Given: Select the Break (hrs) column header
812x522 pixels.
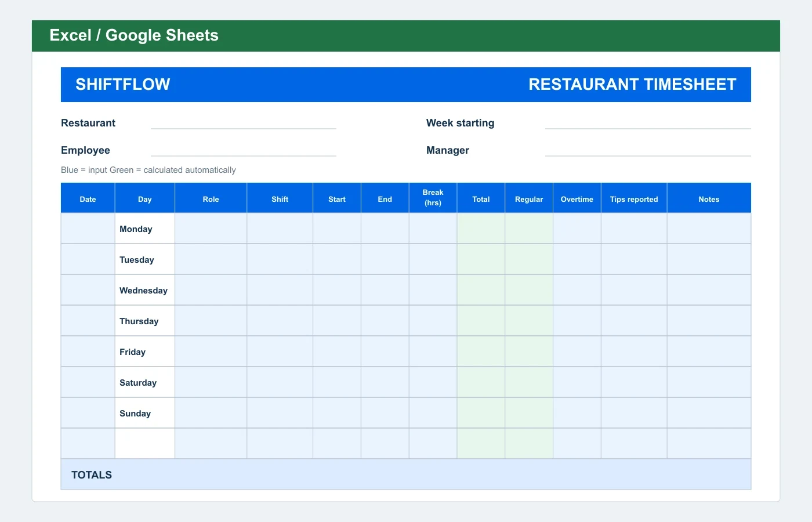Looking at the screenshot, I should tap(433, 198).
